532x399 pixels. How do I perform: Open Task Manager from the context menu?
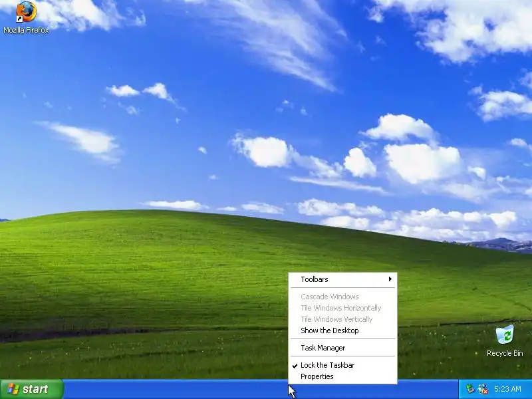point(342,348)
